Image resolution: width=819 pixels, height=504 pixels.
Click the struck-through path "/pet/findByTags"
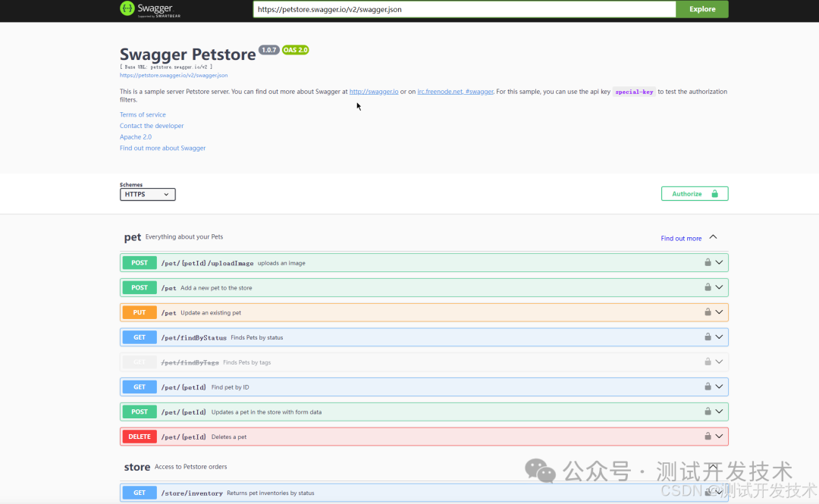point(190,362)
